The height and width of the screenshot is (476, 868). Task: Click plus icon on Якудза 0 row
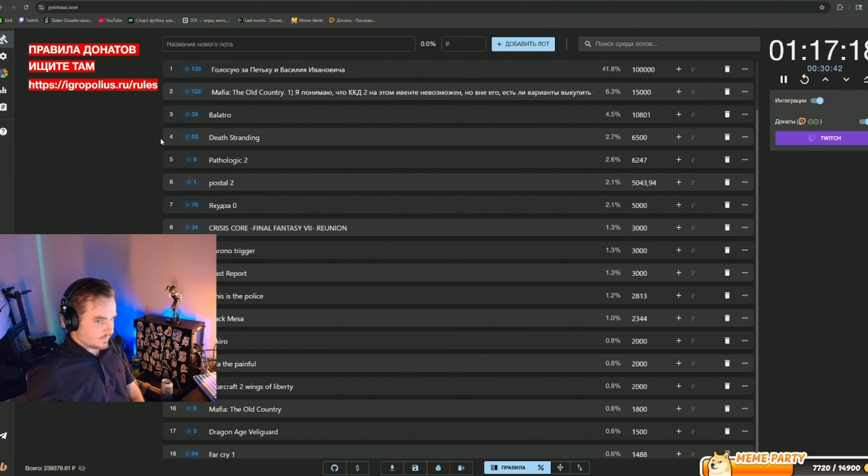click(x=678, y=205)
